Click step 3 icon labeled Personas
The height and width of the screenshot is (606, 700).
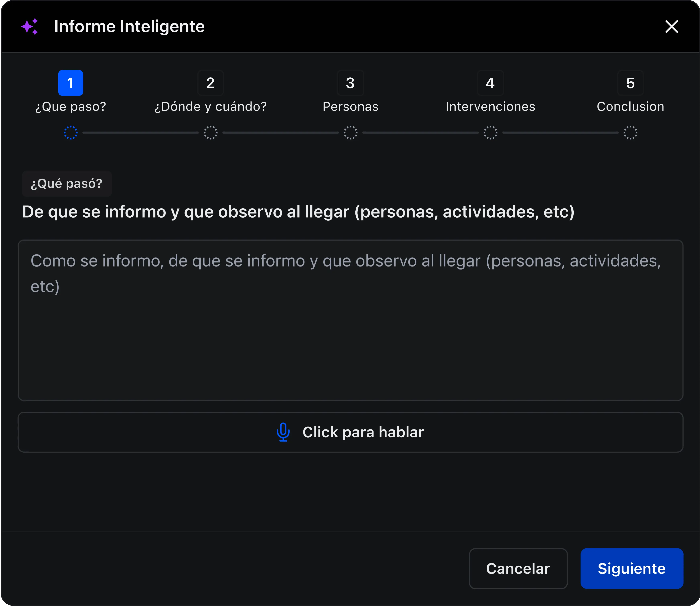click(x=350, y=82)
